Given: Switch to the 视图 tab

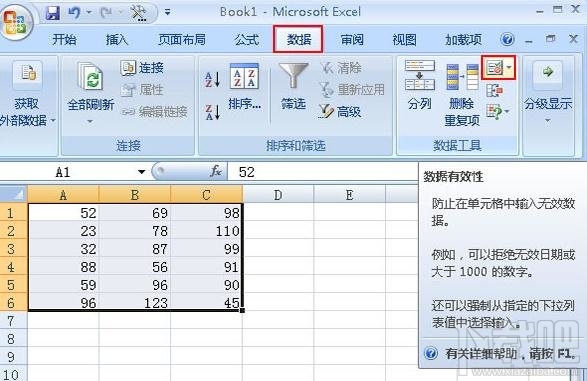Looking at the screenshot, I should tap(404, 39).
